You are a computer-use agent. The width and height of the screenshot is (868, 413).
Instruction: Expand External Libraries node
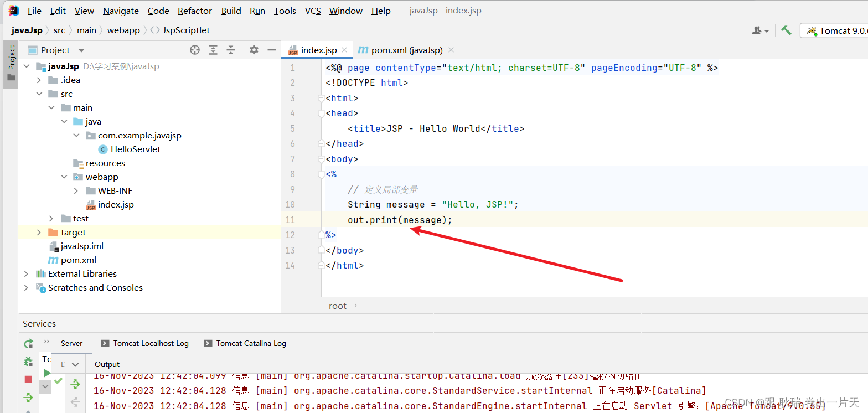[26, 274]
